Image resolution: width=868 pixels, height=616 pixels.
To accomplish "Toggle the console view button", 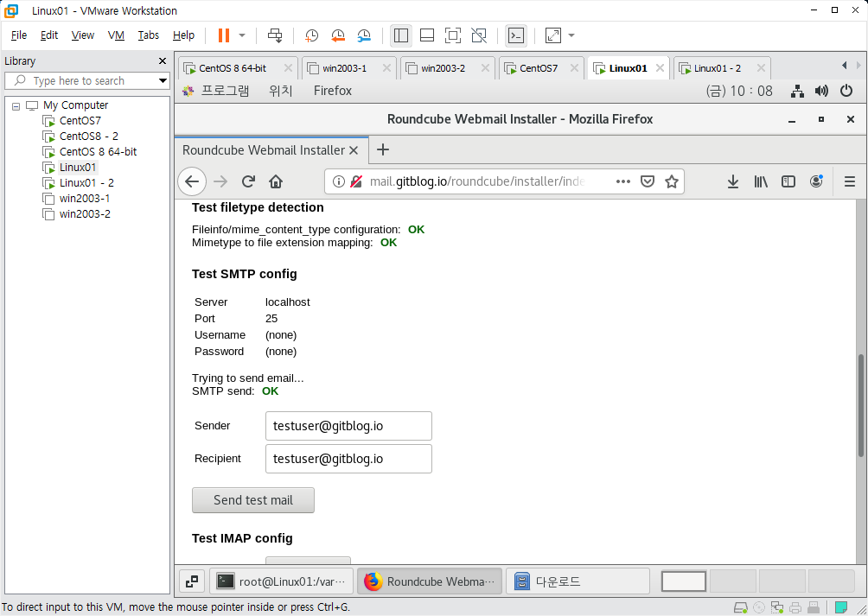I will pyautogui.click(x=516, y=35).
